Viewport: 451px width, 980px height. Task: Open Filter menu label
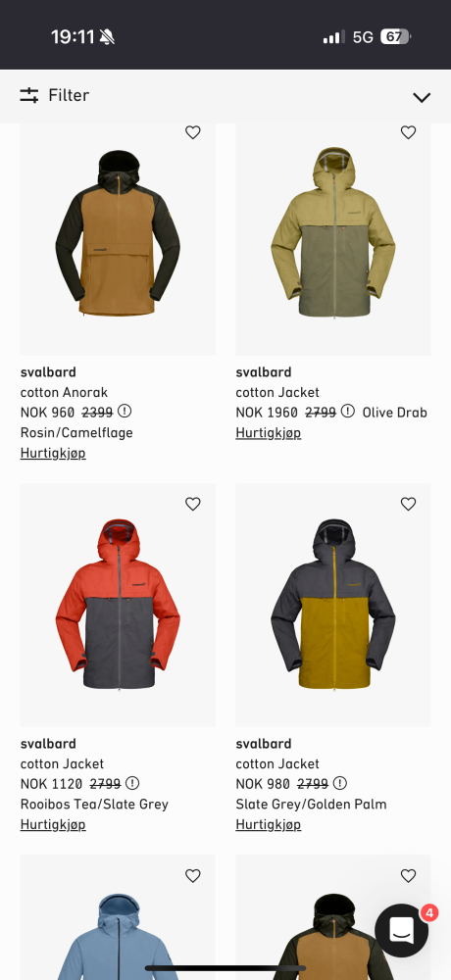pyautogui.click(x=69, y=95)
